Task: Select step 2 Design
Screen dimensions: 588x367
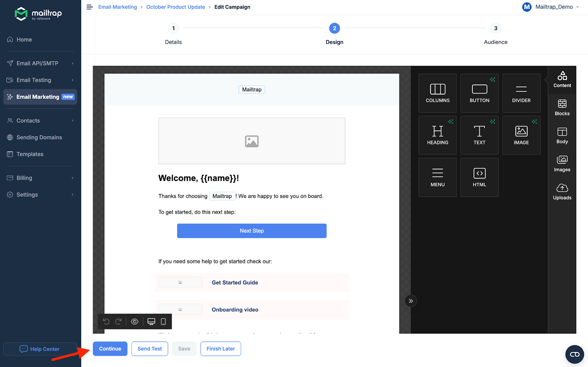Action: [x=334, y=34]
